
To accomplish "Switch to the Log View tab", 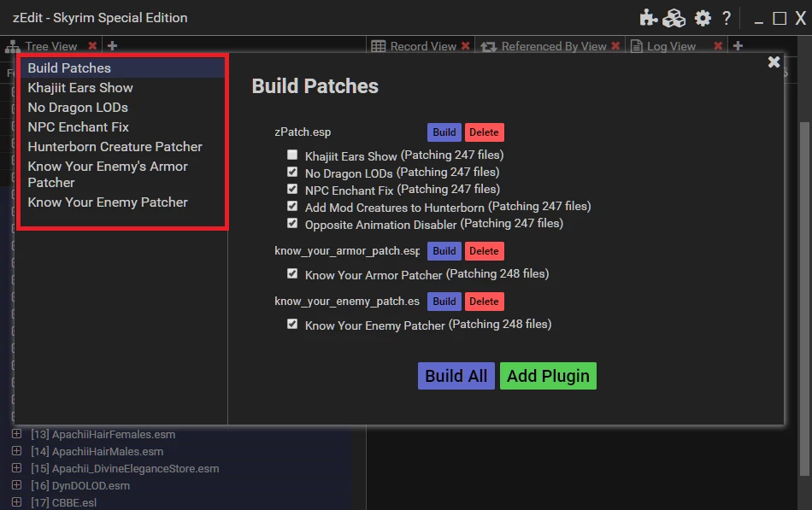I will point(671,46).
